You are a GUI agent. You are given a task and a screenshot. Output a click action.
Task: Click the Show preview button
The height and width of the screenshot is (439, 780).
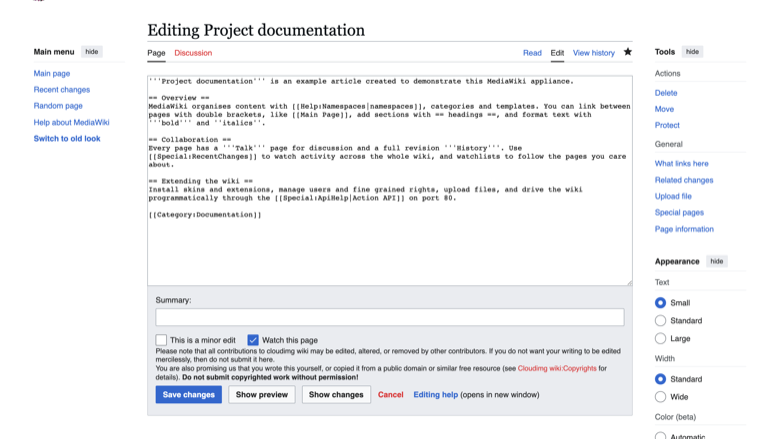[262, 395]
